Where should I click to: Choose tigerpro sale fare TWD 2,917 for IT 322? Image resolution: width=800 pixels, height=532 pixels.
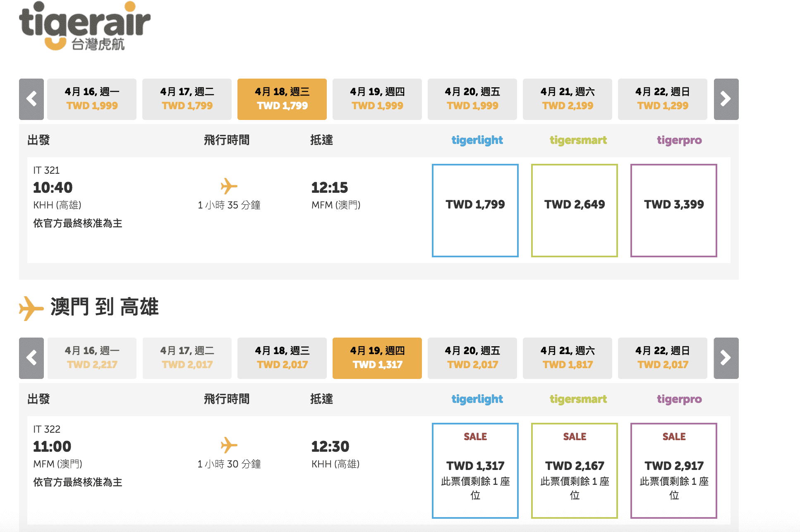(x=674, y=471)
